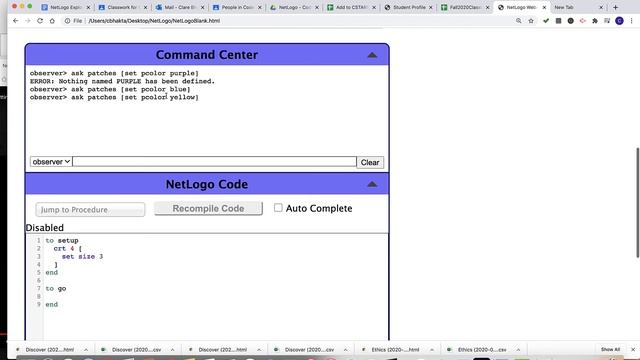This screenshot has width=640, height=360.
Task: Collapse the NetLogo Code panel arrow
Action: tap(372, 184)
